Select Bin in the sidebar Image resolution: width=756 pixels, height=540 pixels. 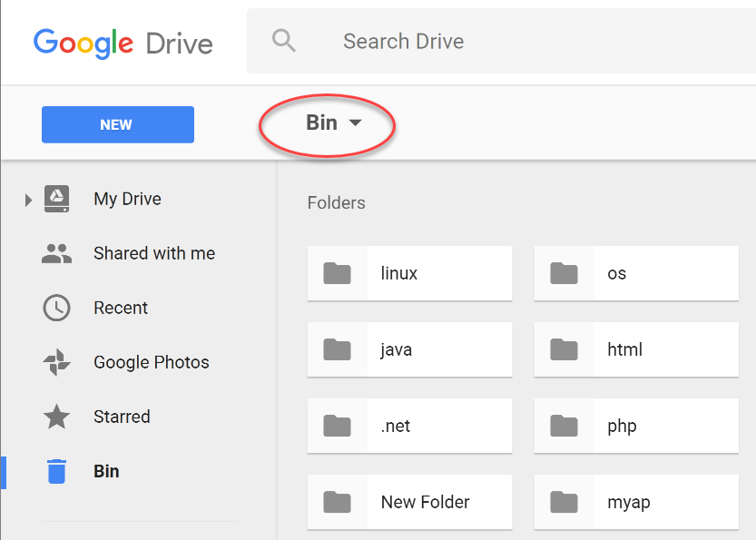pos(106,471)
